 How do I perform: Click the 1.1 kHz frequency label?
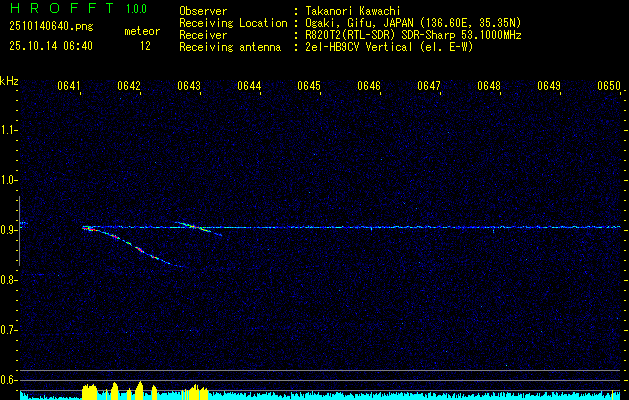tap(9, 130)
